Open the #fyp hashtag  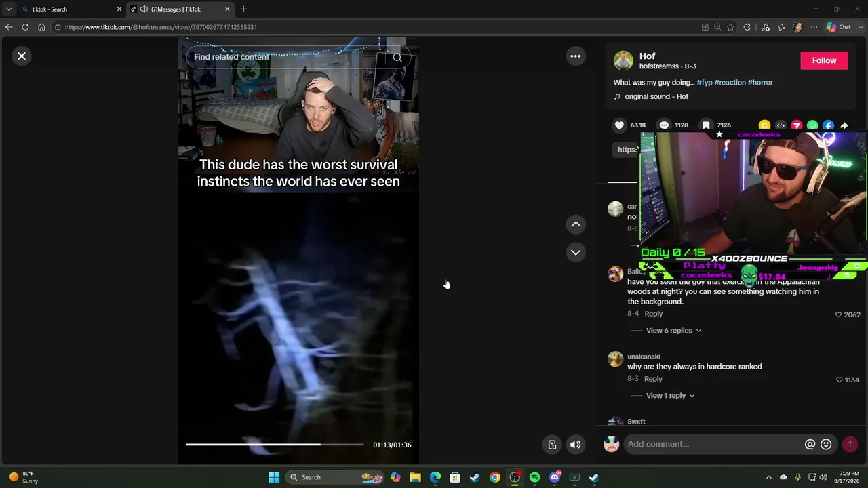pyautogui.click(x=705, y=83)
